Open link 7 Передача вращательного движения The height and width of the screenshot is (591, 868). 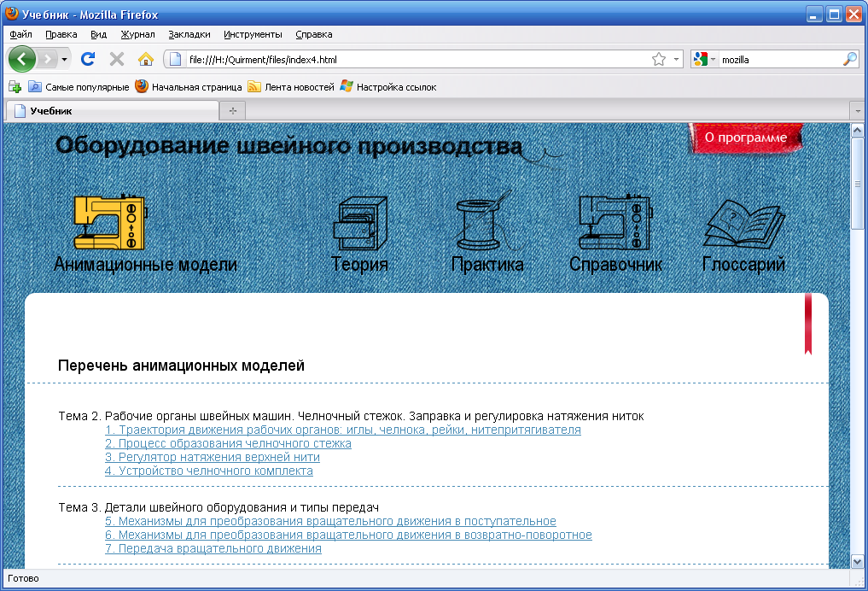click(x=213, y=548)
